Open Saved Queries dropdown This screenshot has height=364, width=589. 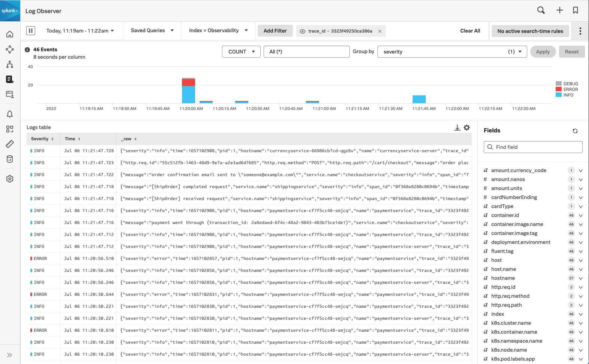[x=152, y=31]
